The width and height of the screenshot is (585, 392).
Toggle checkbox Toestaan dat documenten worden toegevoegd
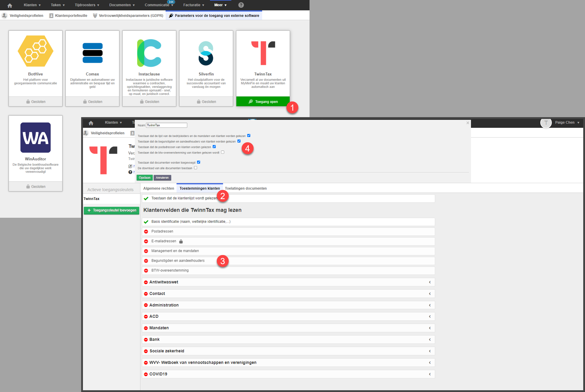(199, 162)
